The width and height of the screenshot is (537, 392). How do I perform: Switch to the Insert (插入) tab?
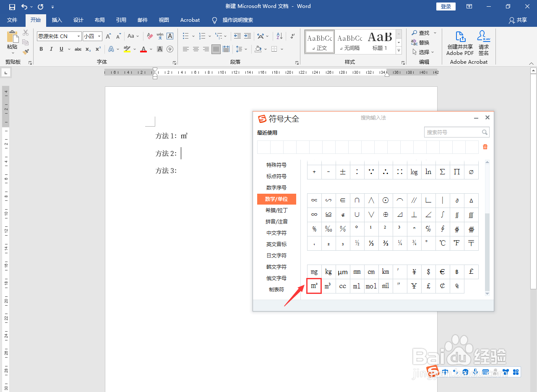click(57, 20)
